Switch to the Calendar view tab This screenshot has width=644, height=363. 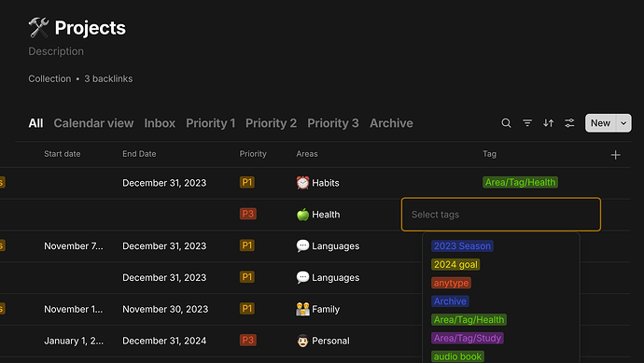[x=93, y=123]
